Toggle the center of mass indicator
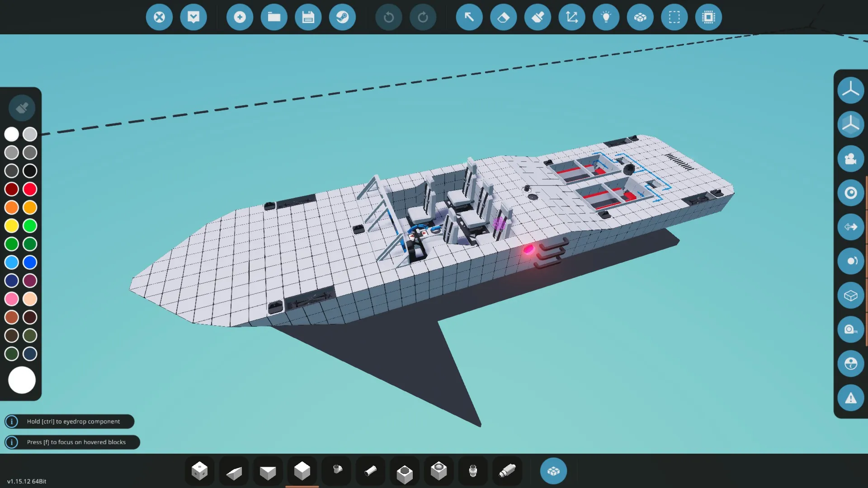The height and width of the screenshot is (488, 868). point(850,193)
